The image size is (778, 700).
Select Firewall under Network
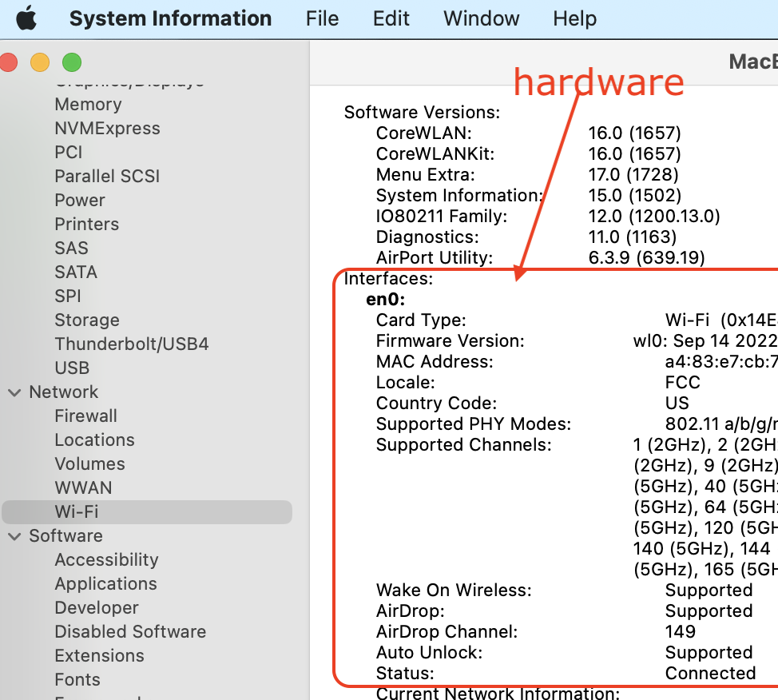(85, 416)
